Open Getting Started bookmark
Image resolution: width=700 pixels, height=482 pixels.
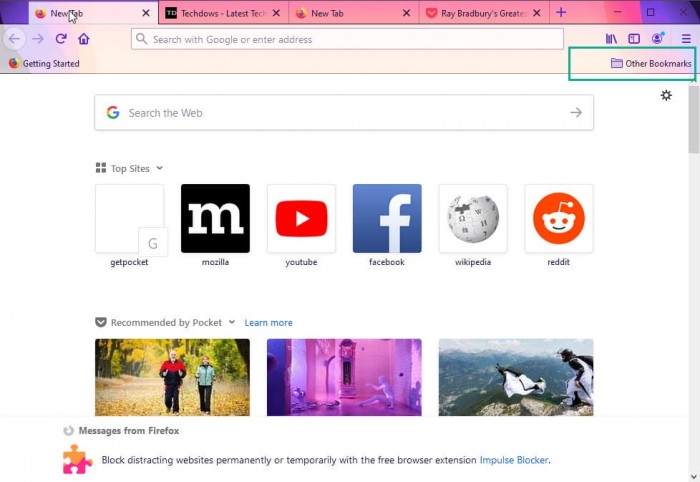44,63
